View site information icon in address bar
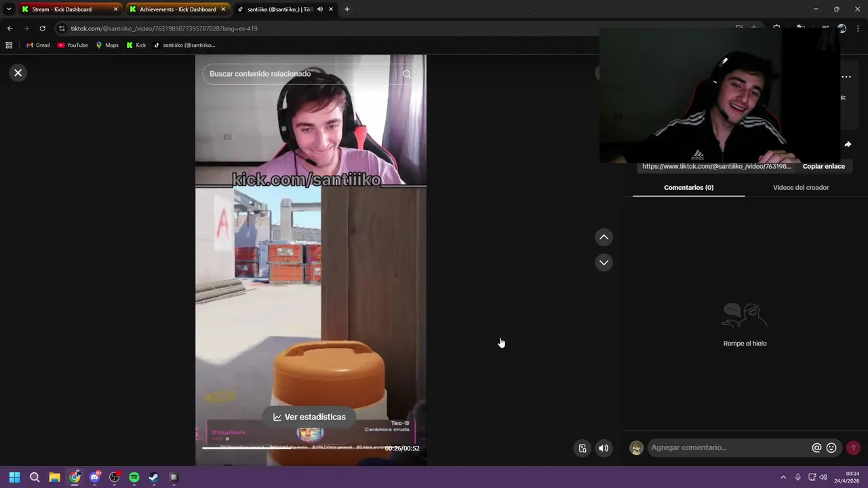The width and height of the screenshot is (868, 488). (x=62, y=28)
